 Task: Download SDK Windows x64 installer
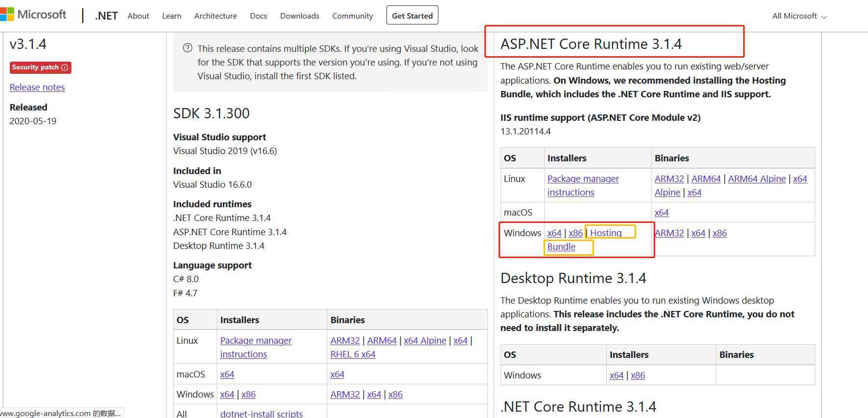point(227,394)
